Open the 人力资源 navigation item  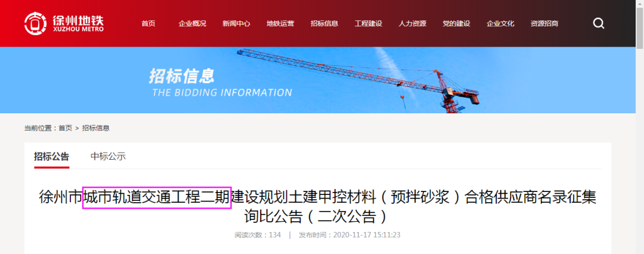point(413,23)
